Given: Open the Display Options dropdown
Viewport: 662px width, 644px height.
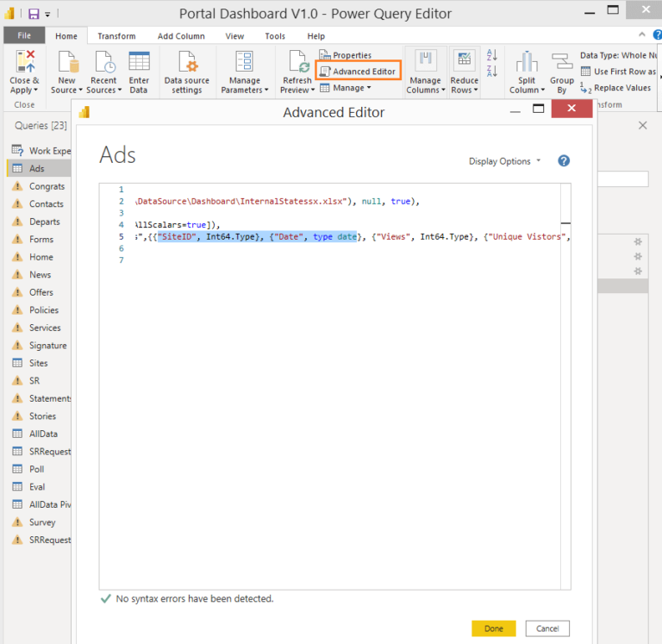Looking at the screenshot, I should click(x=504, y=161).
